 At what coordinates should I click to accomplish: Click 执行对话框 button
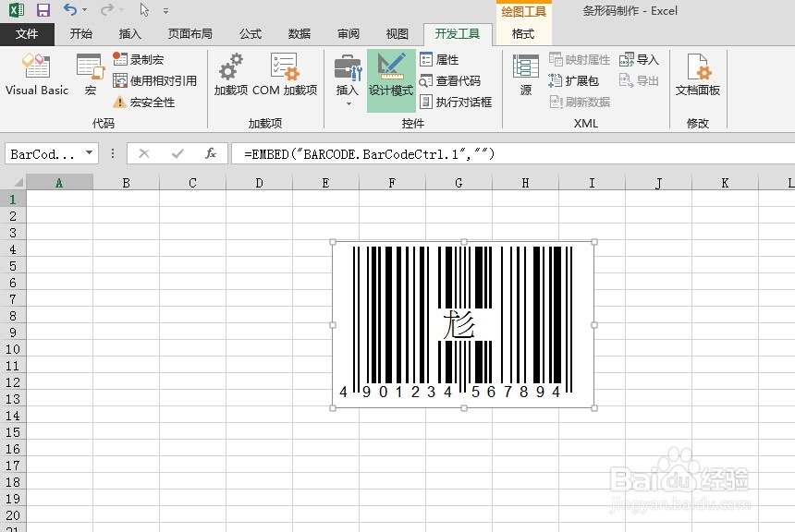pyautogui.click(x=456, y=102)
